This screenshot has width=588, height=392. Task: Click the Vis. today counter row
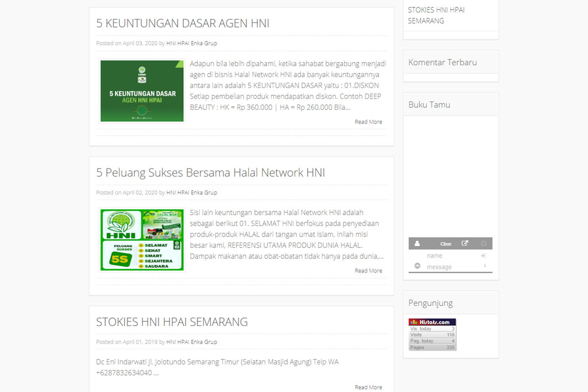[x=432, y=329]
